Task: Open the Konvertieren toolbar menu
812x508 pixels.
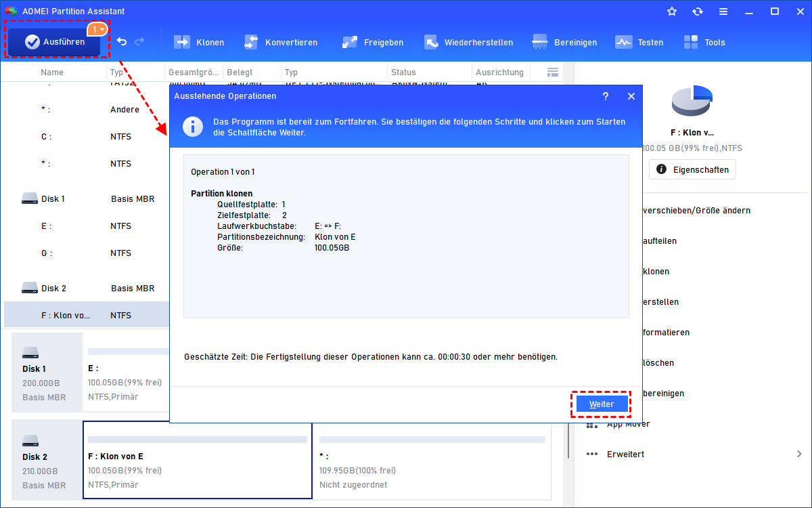Action: (280, 42)
